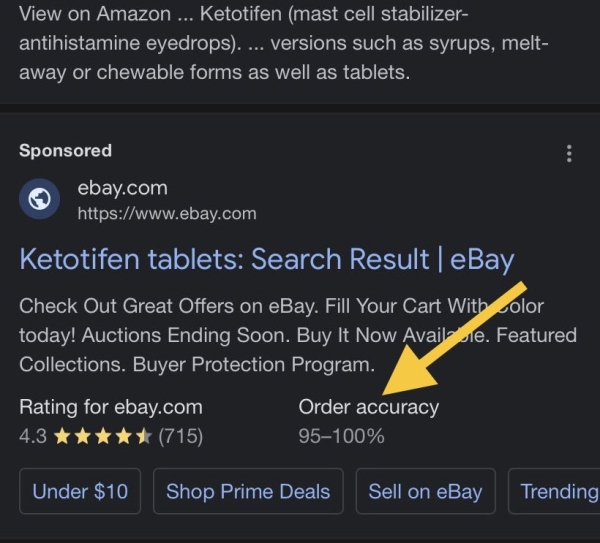The height and width of the screenshot is (543, 600).
Task: Click the https://www.ebay.com URL text
Action: click(167, 213)
